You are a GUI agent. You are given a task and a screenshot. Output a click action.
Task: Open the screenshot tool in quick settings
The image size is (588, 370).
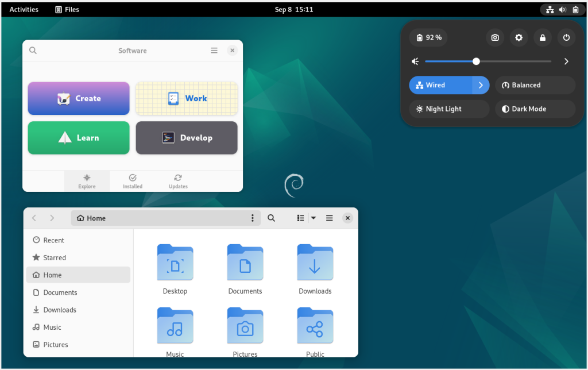pyautogui.click(x=494, y=37)
